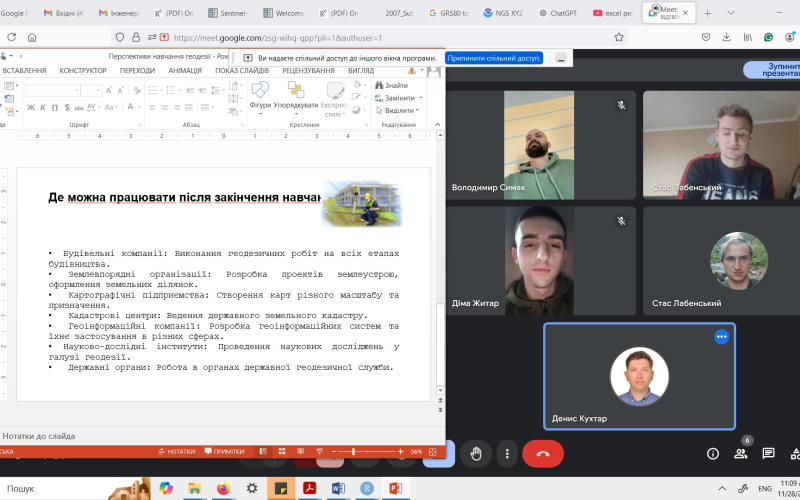The height and width of the screenshot is (500, 800).
Task: Switch to КОНСТРУКТОР ribbon tab
Action: (83, 70)
